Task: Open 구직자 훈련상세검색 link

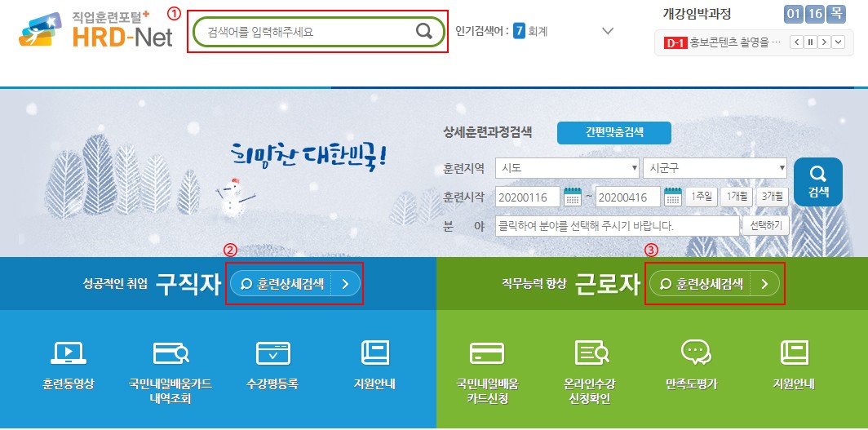Action: pyautogui.click(x=294, y=284)
